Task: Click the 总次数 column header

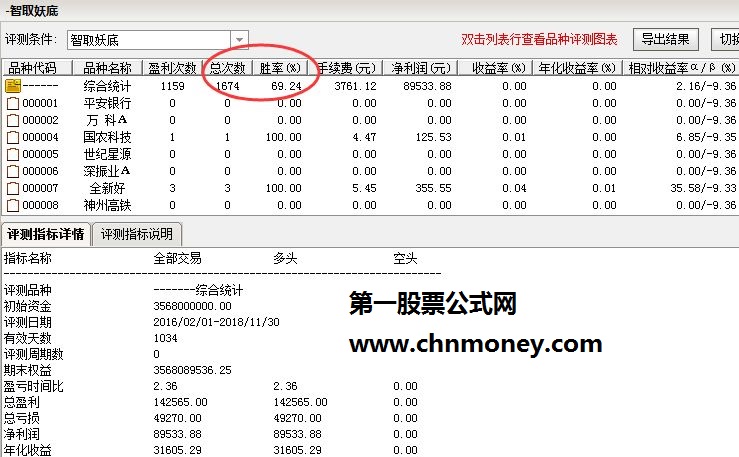Action: 227,68
